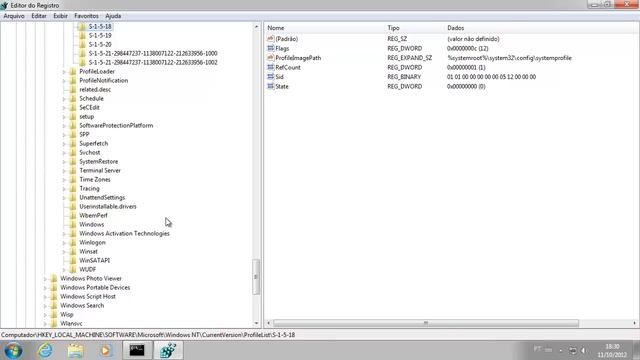The height and width of the screenshot is (360, 640).
Task: Click the Schedule folder icon
Action: tap(73, 98)
